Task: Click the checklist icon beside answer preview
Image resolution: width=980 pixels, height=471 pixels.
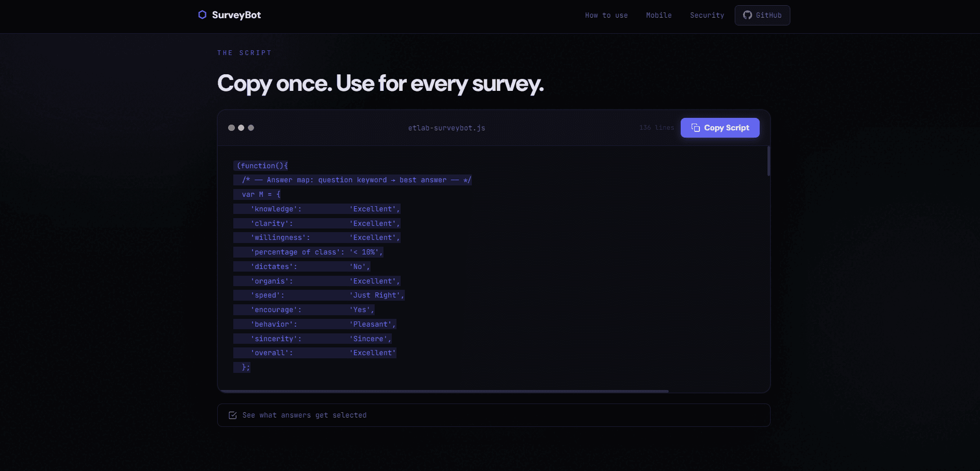Action: (x=232, y=415)
